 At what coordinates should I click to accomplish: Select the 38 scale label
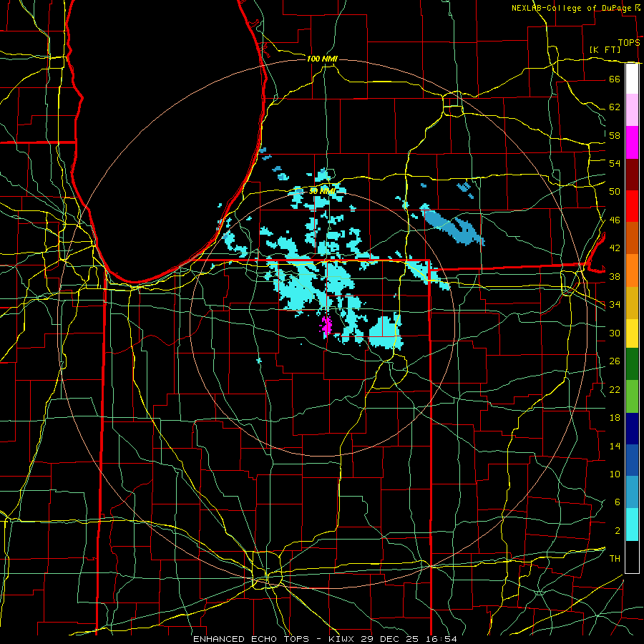tap(615, 276)
